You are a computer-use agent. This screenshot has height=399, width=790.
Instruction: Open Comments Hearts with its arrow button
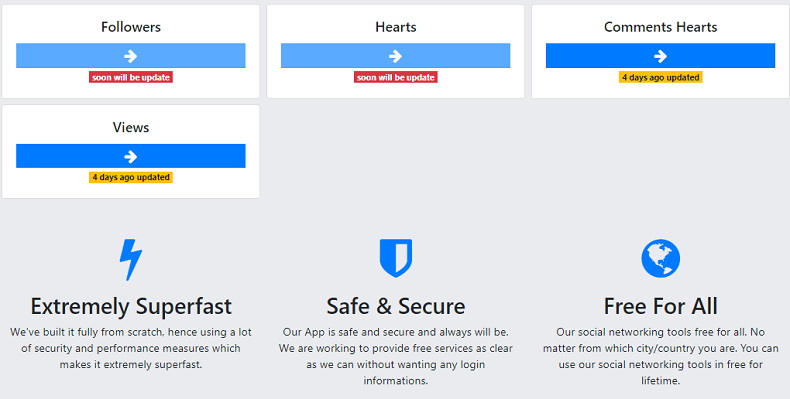pos(661,55)
